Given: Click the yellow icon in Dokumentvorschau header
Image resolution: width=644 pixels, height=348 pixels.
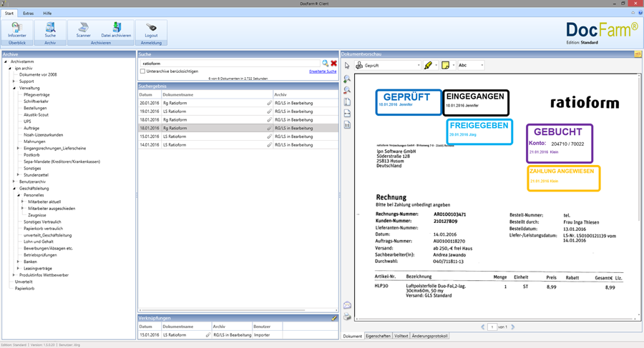Looking at the screenshot, I should (x=638, y=54).
